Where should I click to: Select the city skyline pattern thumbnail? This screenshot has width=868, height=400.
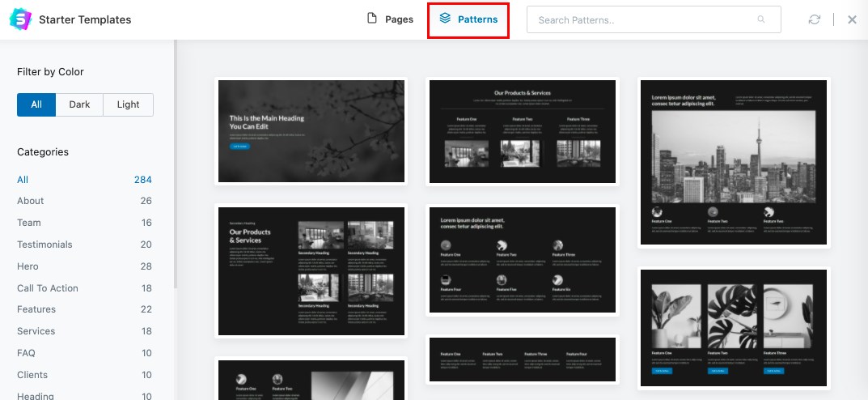pos(734,163)
